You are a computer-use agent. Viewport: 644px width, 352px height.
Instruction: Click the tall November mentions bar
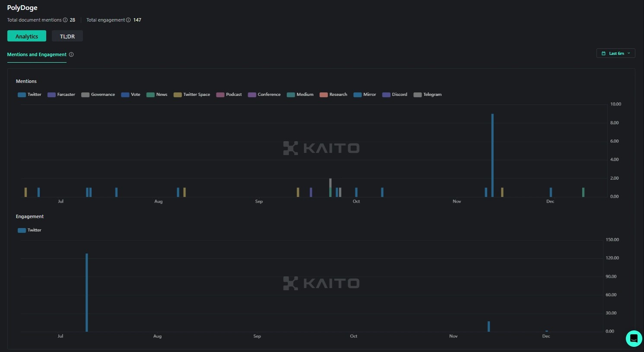(x=492, y=155)
